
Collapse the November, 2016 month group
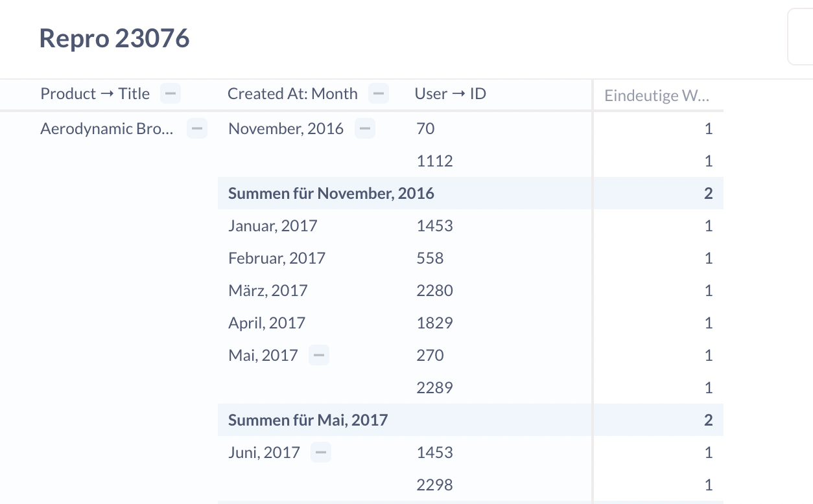click(x=364, y=128)
